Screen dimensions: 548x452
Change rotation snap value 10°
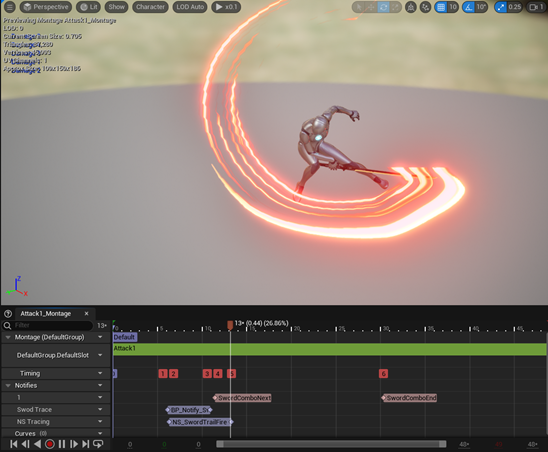(481, 7)
